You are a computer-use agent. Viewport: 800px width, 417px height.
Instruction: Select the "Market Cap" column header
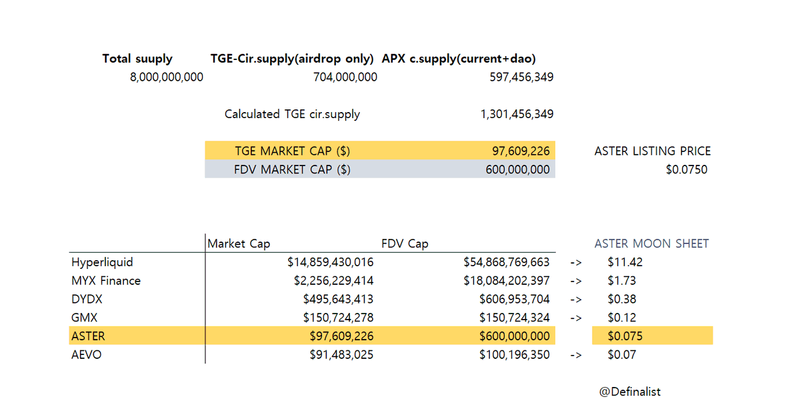(x=239, y=244)
